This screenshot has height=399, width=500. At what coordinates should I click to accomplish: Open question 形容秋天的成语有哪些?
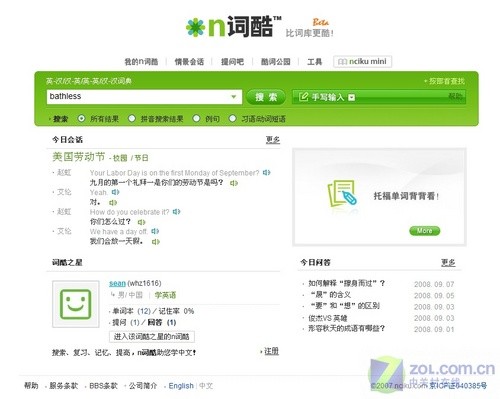coord(346,329)
